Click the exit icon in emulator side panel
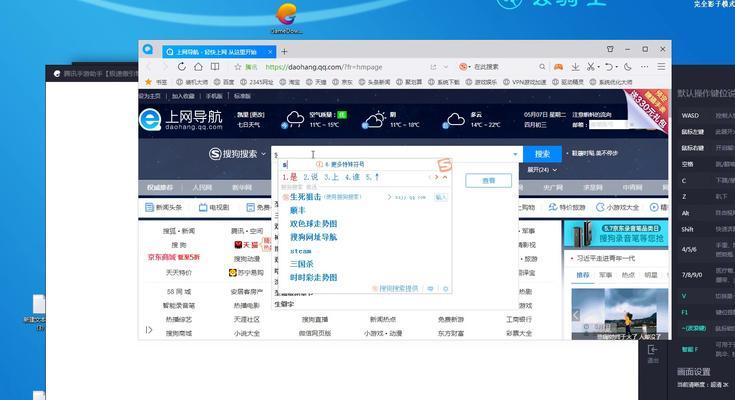735x400 pixels. [652, 353]
